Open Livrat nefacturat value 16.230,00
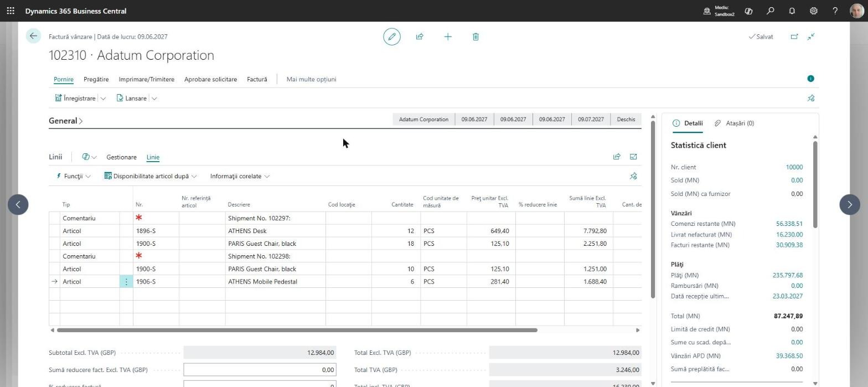Image resolution: width=868 pixels, height=387 pixels. pos(789,234)
